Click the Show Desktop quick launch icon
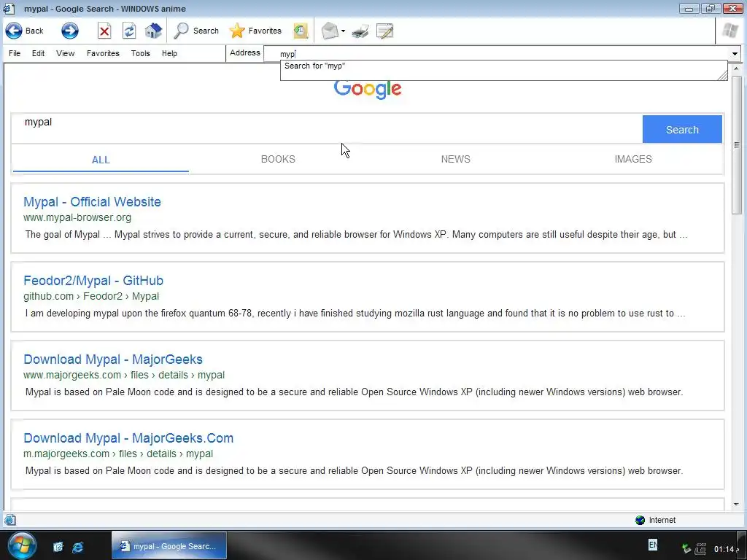 pos(58,547)
